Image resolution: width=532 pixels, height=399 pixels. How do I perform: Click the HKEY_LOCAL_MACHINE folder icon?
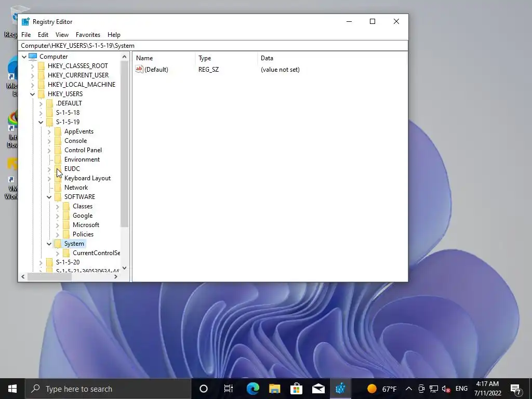click(x=42, y=85)
